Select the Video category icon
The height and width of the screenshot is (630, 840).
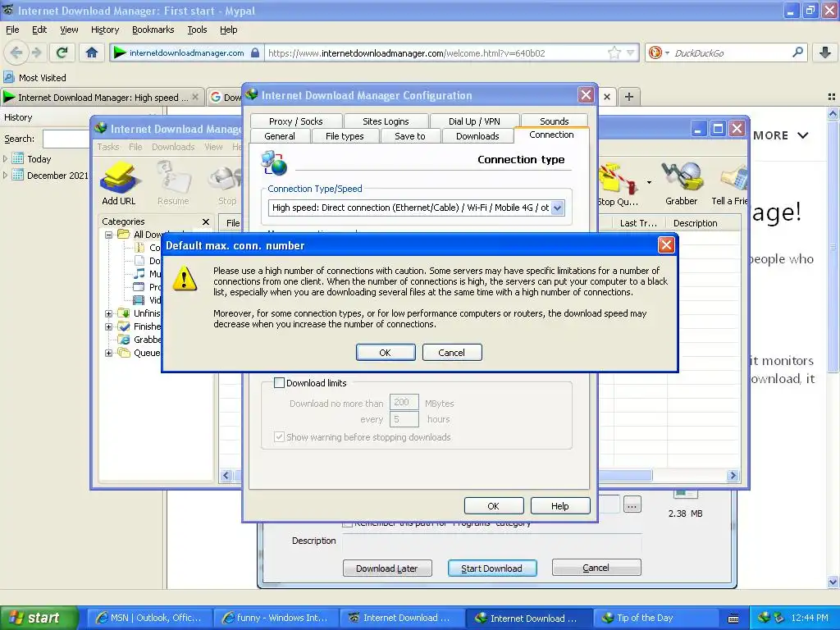point(139,300)
